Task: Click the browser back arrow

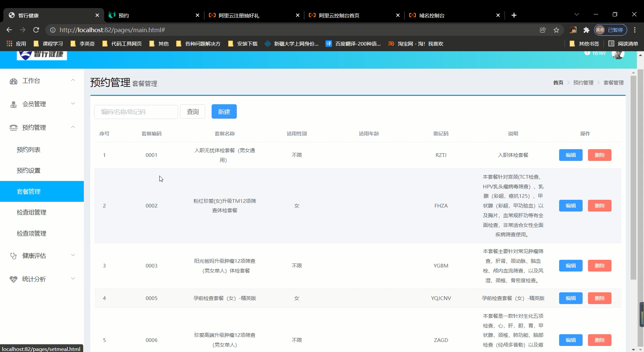Action: [9, 30]
